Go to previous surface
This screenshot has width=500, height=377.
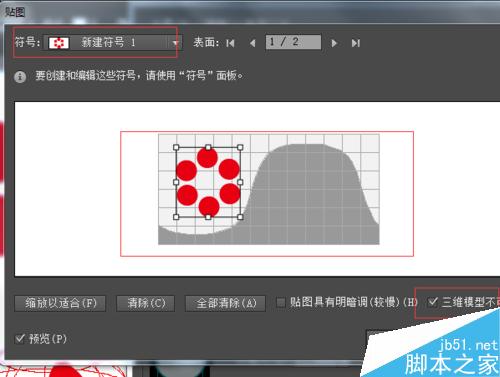(253, 43)
